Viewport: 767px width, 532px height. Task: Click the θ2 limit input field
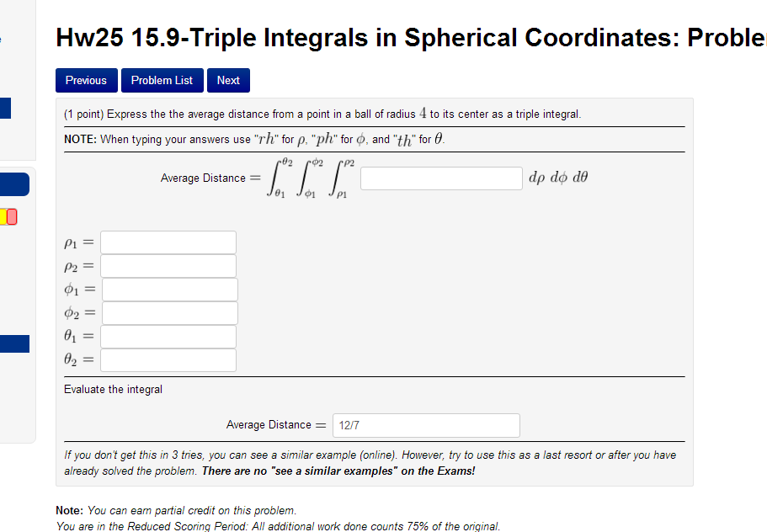168,360
